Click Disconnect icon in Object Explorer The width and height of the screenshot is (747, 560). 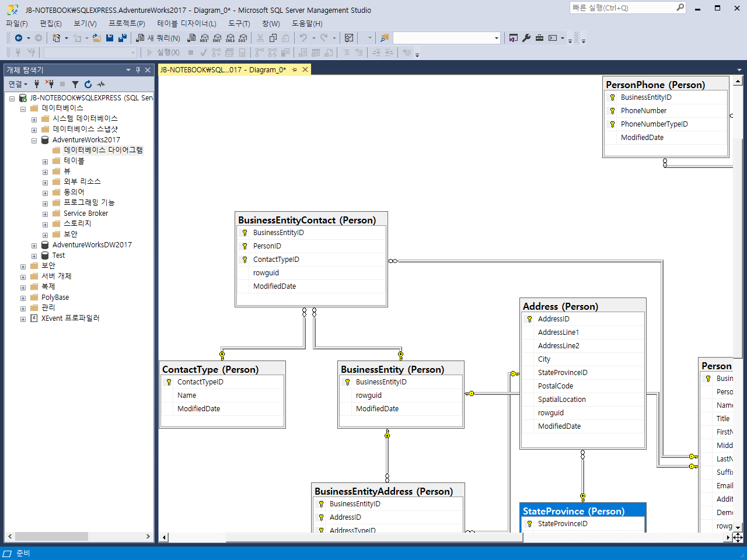pos(50,84)
